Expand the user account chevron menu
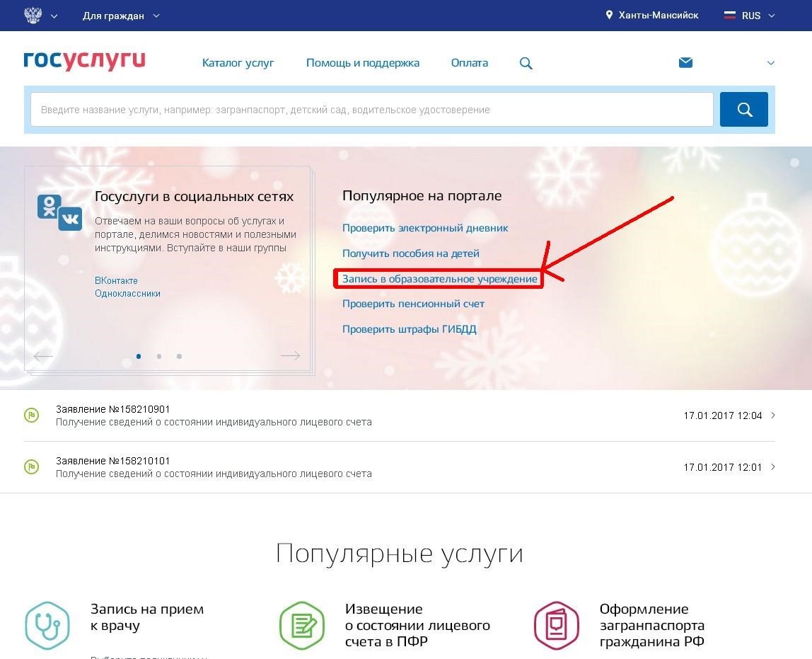The width and height of the screenshot is (812, 659). click(x=771, y=63)
